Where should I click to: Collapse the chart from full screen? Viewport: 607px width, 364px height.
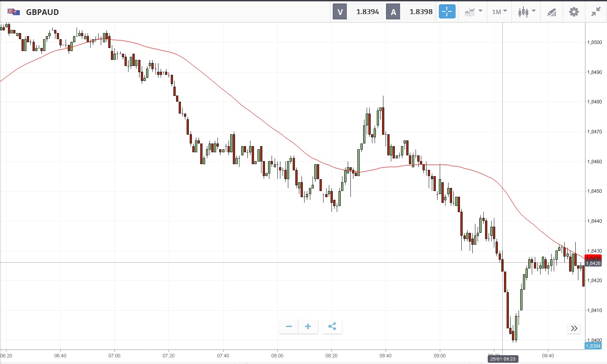click(x=596, y=12)
